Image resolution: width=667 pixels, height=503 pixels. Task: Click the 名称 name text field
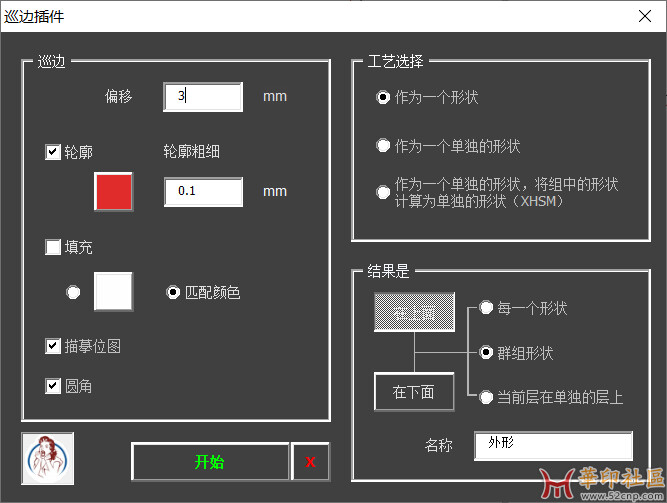click(x=560, y=445)
